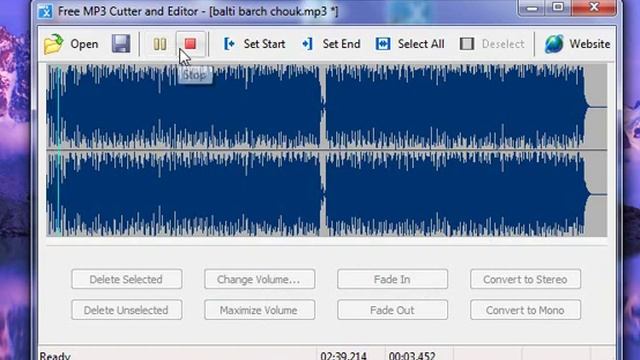Click the Set Start marker icon

coord(229,44)
